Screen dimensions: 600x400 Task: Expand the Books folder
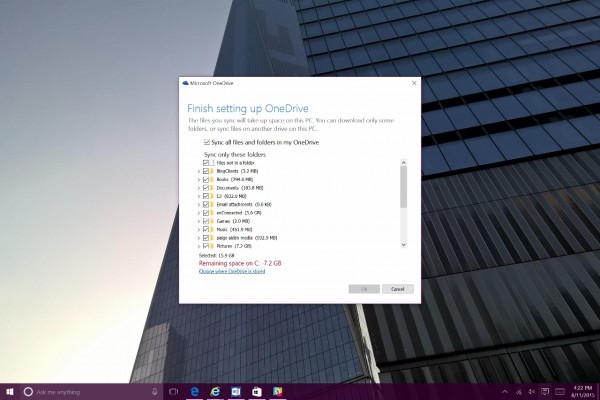(x=199, y=180)
